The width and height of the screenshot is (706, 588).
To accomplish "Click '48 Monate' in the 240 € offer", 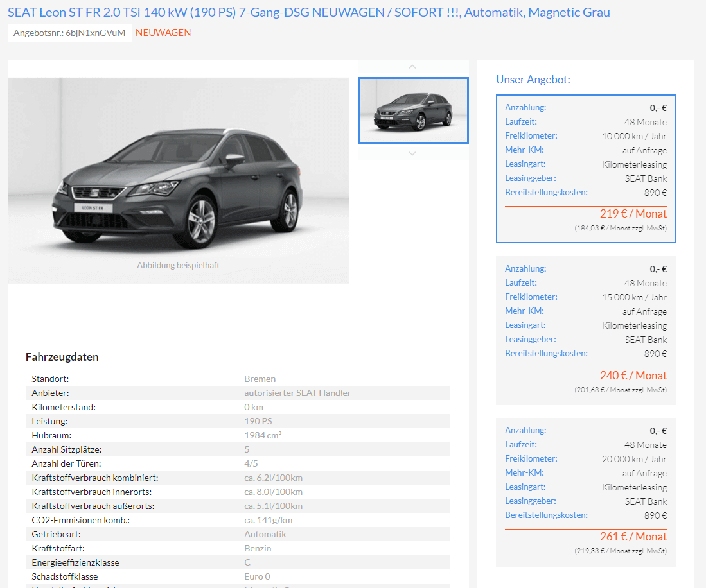I will point(645,283).
